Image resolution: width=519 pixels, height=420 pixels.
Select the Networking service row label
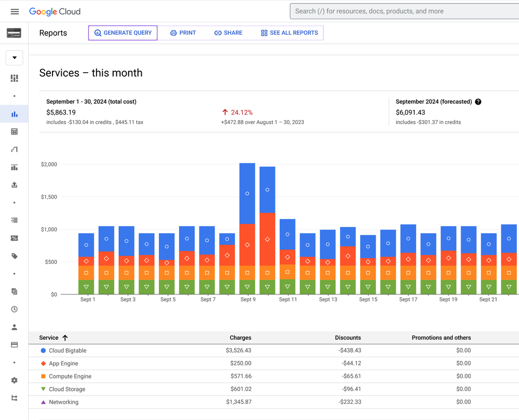(63, 402)
